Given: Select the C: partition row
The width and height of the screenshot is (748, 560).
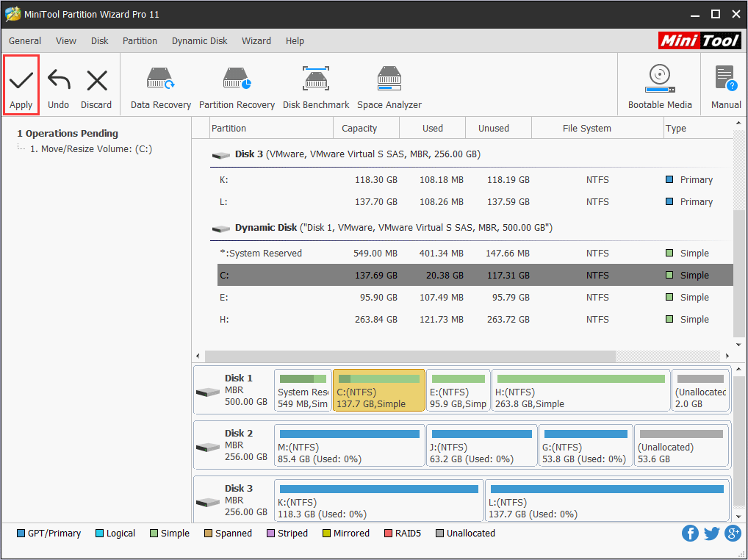Looking at the screenshot, I should click(475, 276).
